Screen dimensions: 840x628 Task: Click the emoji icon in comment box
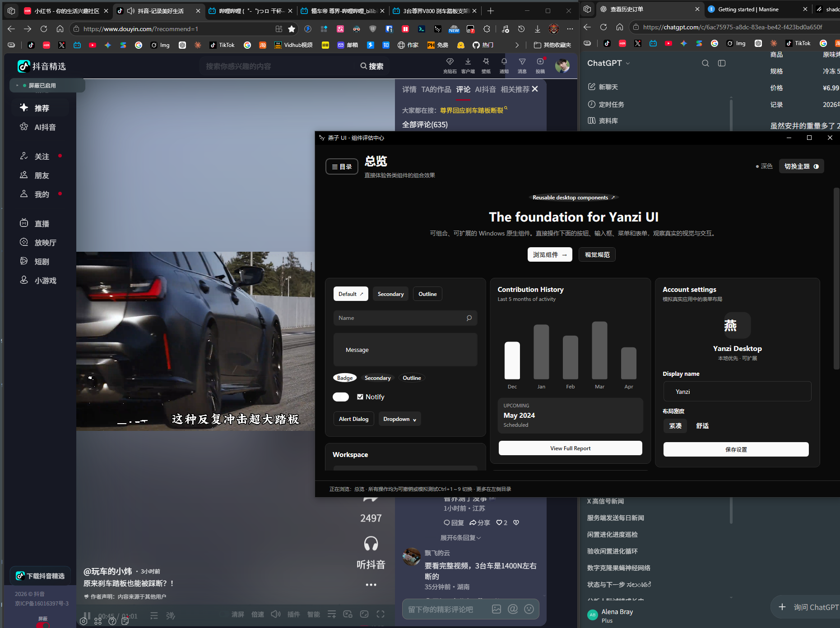[529, 609]
